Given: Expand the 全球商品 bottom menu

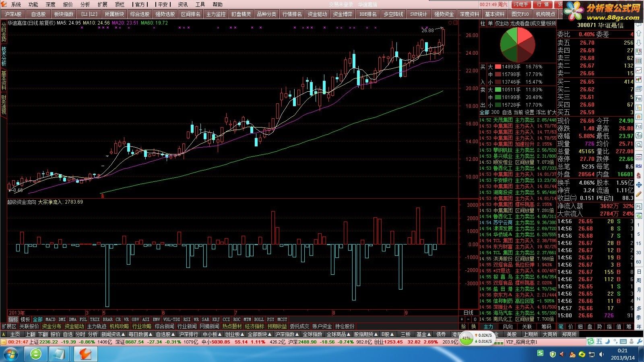Looking at the screenshot, I should coord(339,334).
